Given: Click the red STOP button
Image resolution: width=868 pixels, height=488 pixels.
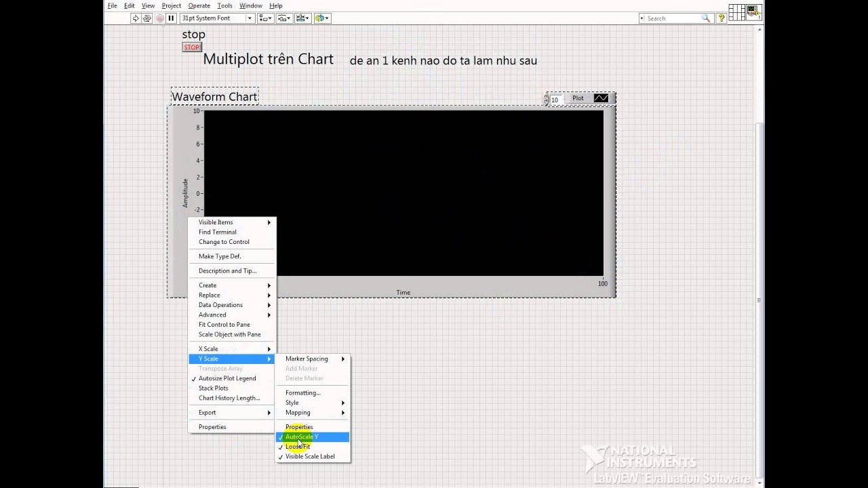Looking at the screenshot, I should 192,47.
